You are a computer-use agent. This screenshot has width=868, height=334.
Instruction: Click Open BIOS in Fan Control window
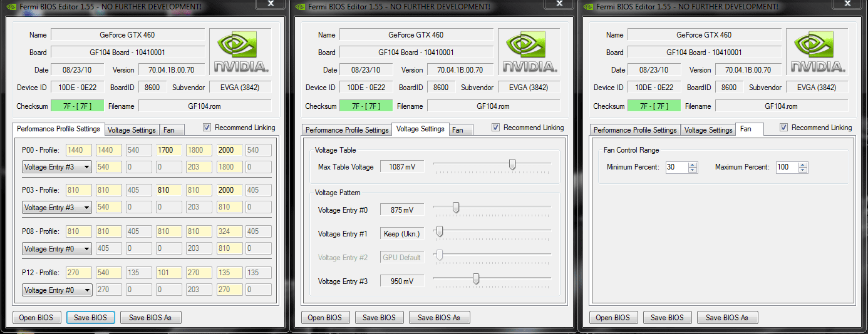click(x=613, y=317)
